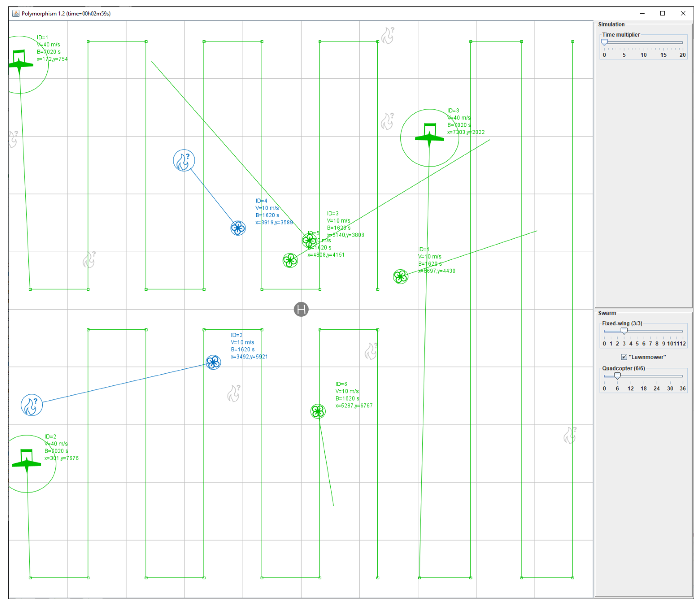Set Quadcopter slider track to 18
Screen dimensions: 700x605
(644, 376)
